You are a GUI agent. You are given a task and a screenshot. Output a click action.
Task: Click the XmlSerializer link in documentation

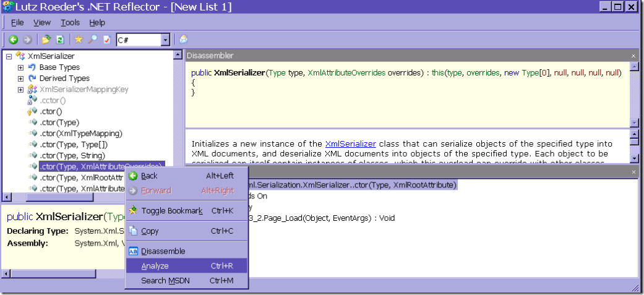point(350,144)
